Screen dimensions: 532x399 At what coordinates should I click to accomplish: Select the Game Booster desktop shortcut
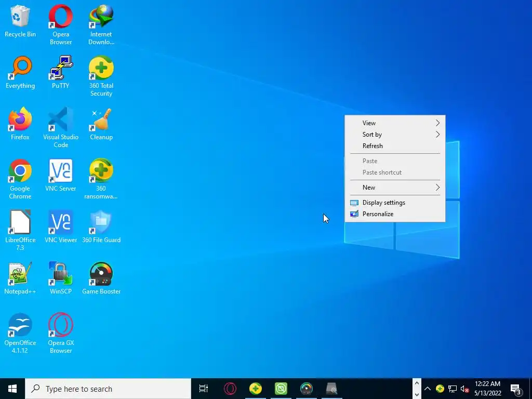tap(101, 278)
